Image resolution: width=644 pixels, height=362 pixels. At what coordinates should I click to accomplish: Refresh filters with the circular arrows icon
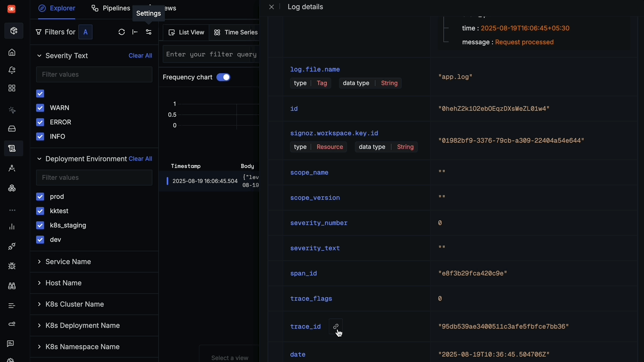tap(122, 32)
